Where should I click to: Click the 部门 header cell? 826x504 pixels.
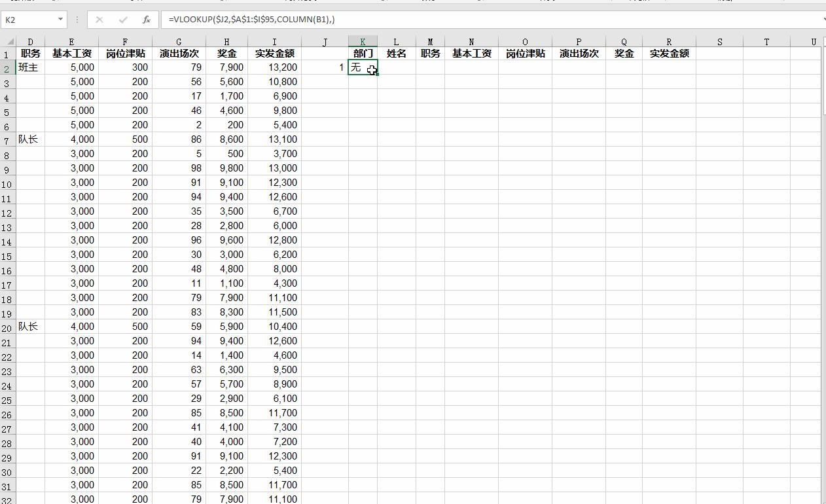coord(363,53)
